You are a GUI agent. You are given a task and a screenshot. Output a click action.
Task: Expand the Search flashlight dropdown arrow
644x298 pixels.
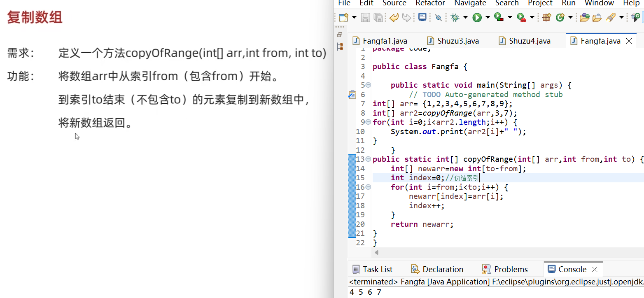(621, 17)
